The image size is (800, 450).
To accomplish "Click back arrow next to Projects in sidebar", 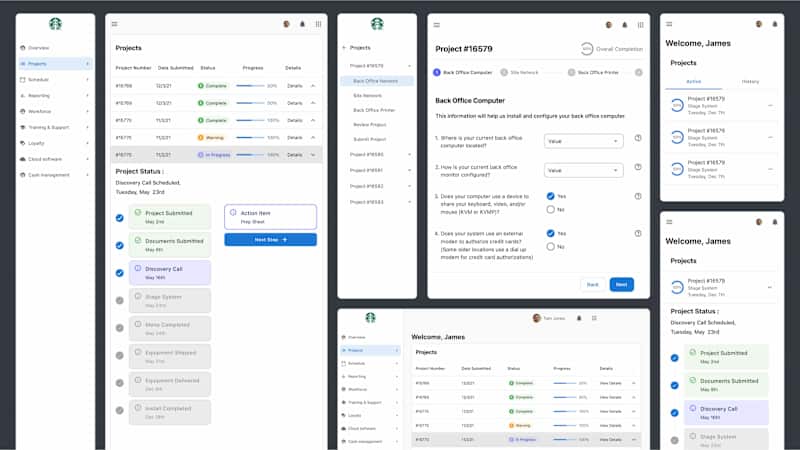I will click(x=344, y=47).
